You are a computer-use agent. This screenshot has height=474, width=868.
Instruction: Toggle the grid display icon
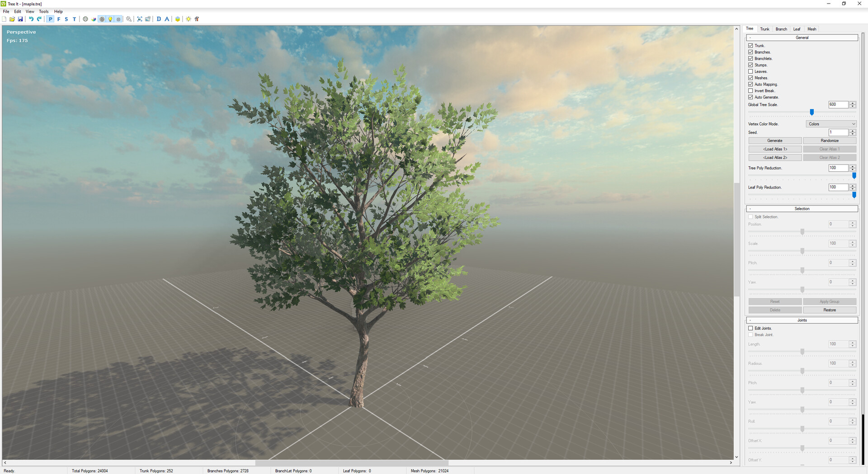[x=118, y=19]
